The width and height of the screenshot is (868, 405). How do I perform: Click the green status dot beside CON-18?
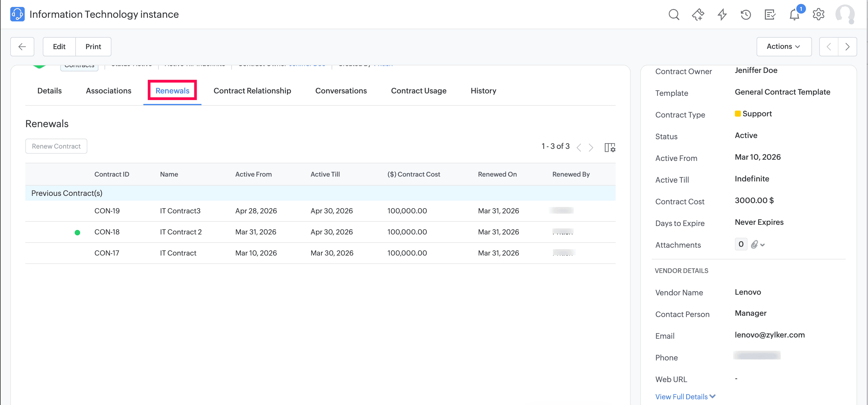tap(77, 232)
